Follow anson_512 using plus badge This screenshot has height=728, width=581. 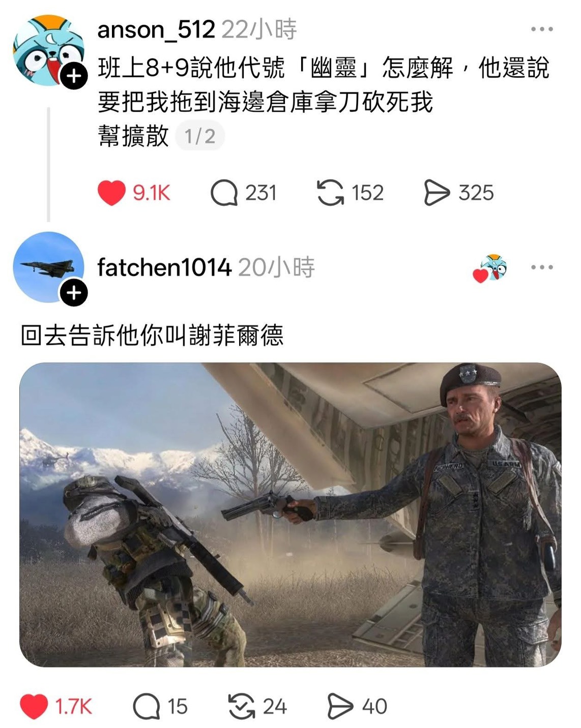74,76
